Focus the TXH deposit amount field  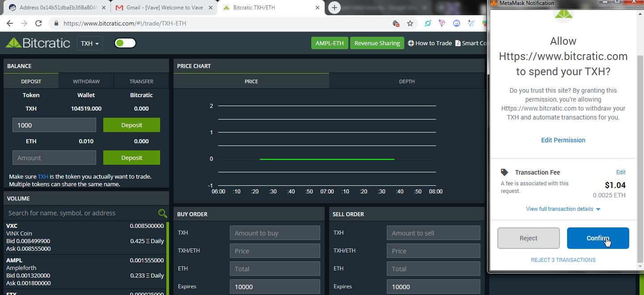coord(54,125)
